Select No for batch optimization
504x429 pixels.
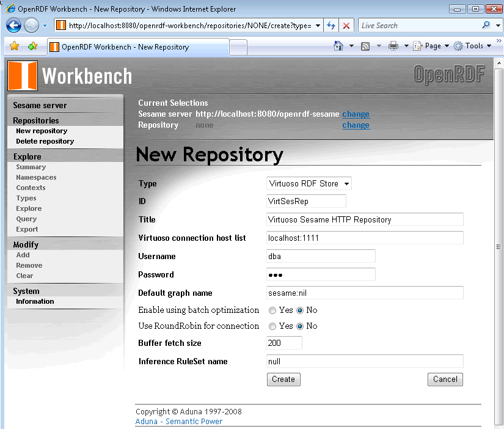click(x=300, y=310)
